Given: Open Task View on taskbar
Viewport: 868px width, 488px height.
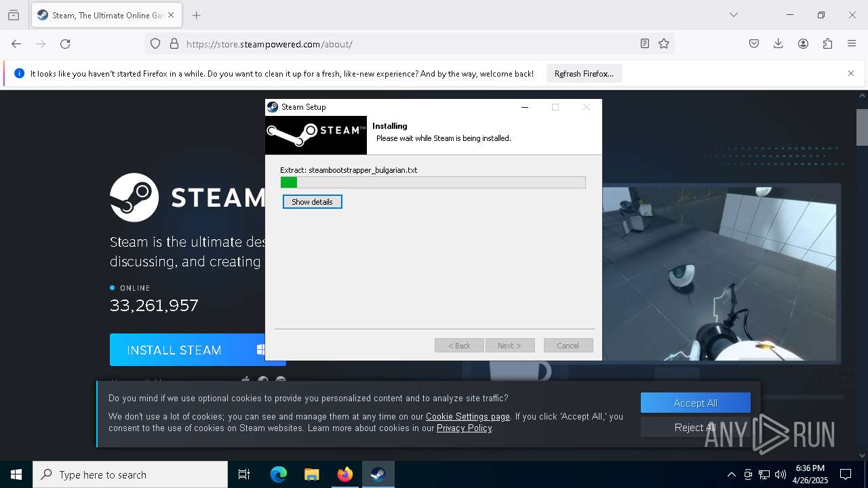Looking at the screenshot, I should [x=244, y=474].
